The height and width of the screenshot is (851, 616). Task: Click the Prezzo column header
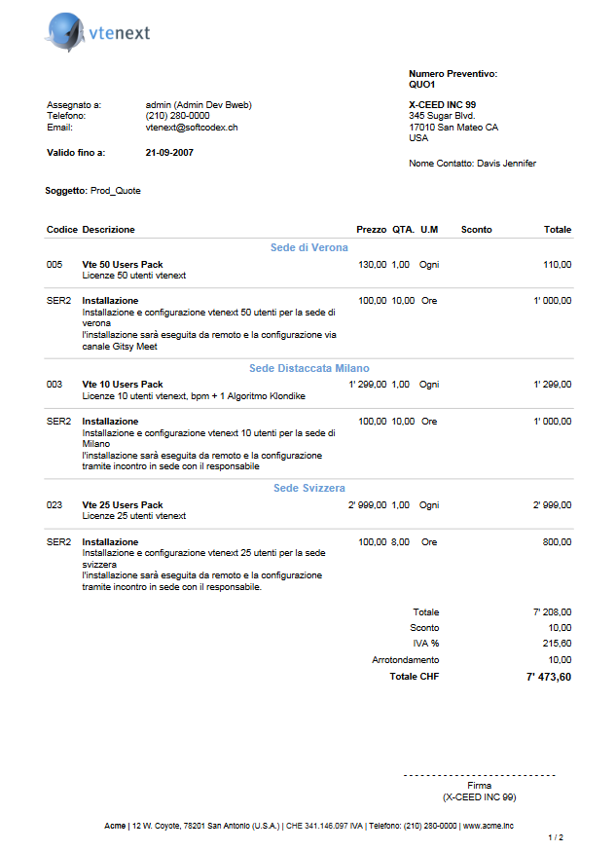pyautogui.click(x=371, y=230)
